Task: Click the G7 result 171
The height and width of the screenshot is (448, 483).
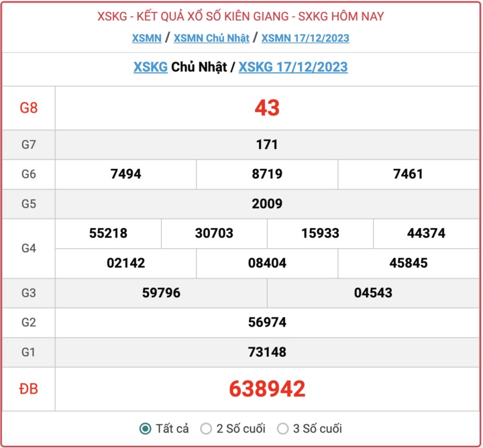Action: [267, 144]
